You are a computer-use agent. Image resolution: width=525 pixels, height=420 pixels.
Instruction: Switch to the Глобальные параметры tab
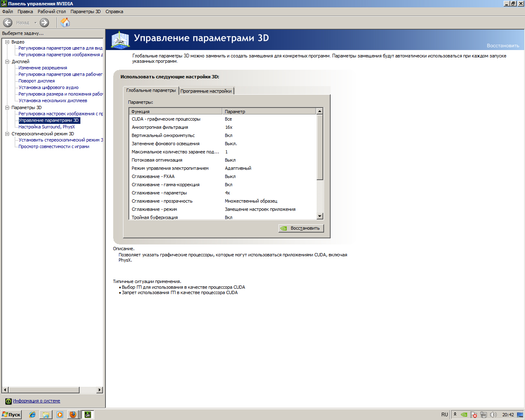[151, 90]
